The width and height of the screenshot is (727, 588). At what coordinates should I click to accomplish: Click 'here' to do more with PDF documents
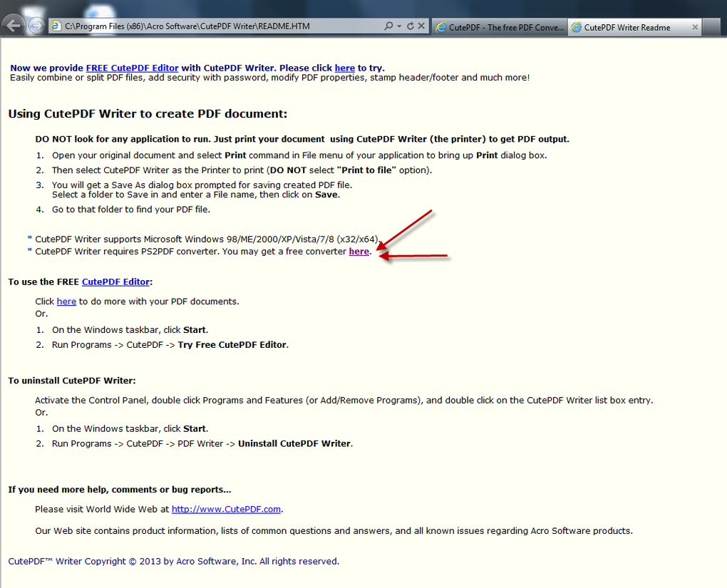(66, 301)
